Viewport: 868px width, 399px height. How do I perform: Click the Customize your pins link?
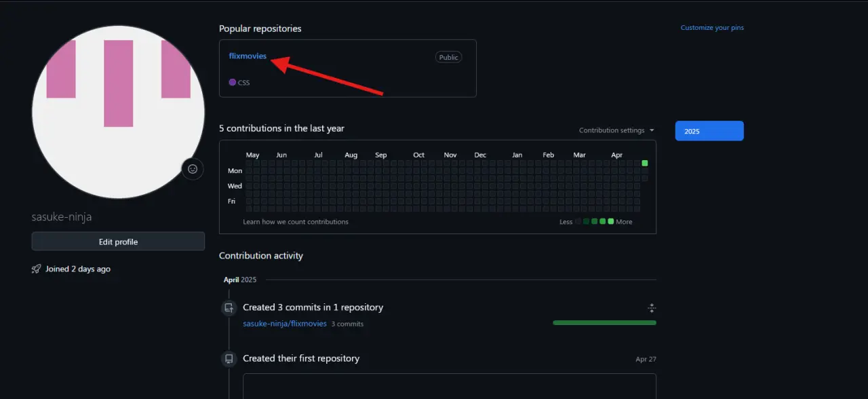(x=712, y=28)
